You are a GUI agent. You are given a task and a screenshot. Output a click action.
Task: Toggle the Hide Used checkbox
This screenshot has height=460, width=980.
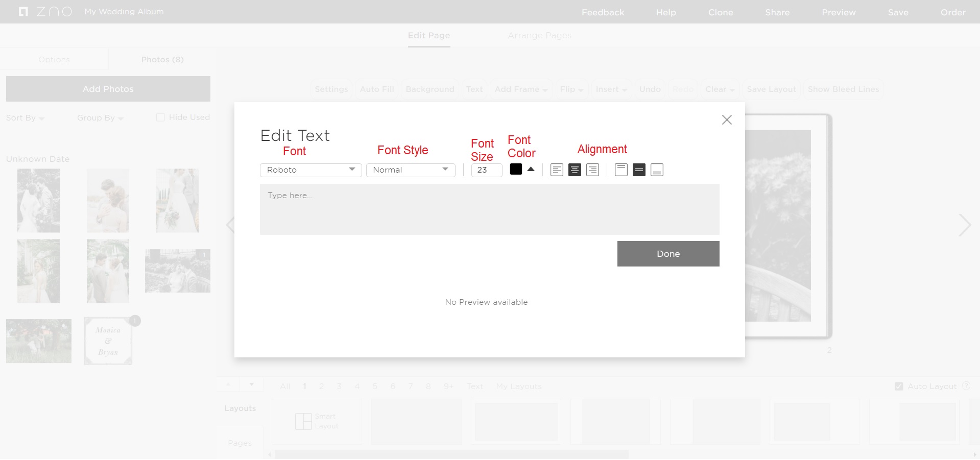(160, 117)
